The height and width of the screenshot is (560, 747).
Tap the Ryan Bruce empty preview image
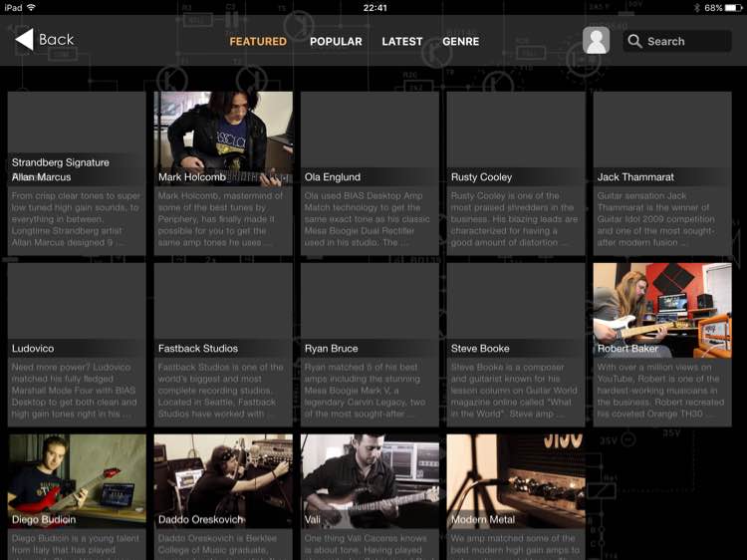370,302
